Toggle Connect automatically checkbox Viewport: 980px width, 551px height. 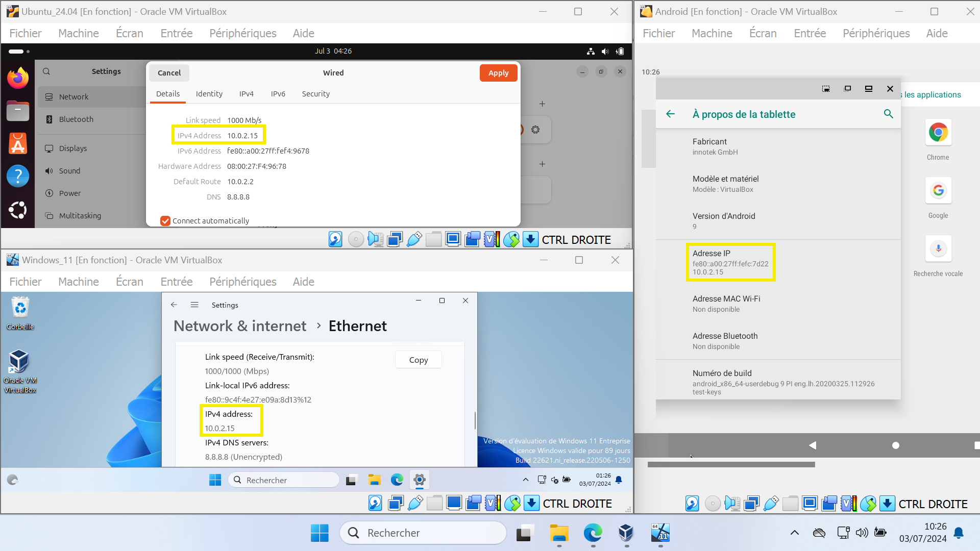[x=165, y=220]
